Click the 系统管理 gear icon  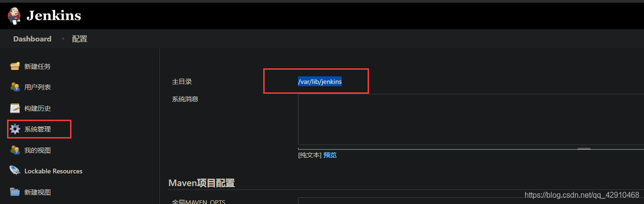coord(15,129)
